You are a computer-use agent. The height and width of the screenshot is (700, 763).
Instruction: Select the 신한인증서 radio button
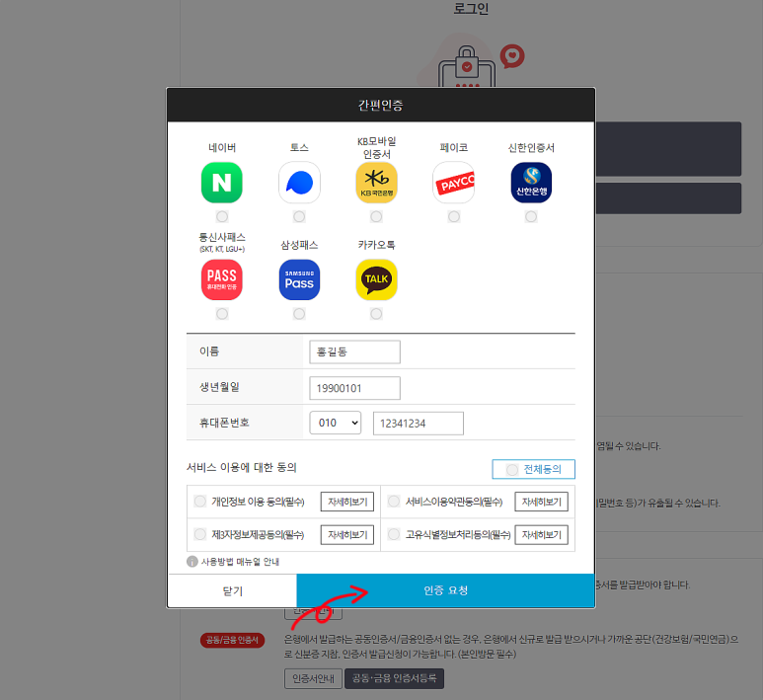tap(531, 216)
